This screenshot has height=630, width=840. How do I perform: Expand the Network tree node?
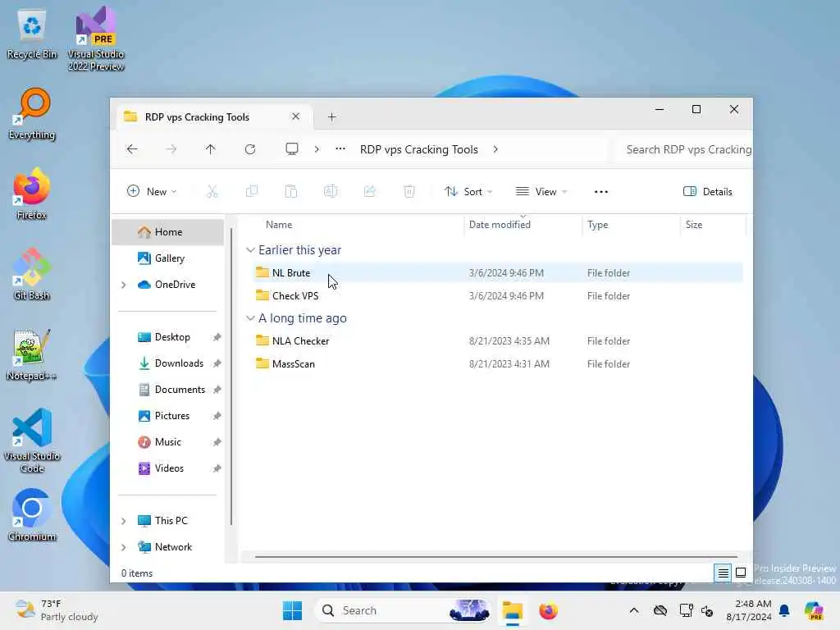click(124, 547)
